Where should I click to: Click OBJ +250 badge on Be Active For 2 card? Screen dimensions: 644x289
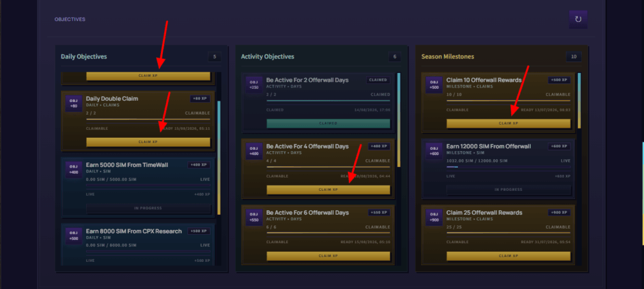254,85
